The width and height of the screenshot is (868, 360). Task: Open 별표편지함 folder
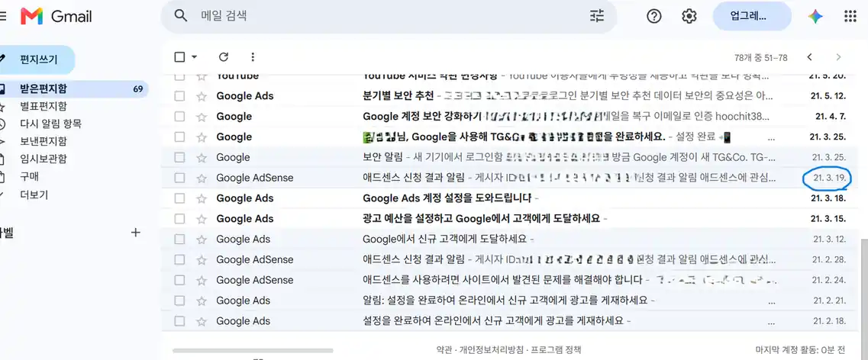click(44, 106)
